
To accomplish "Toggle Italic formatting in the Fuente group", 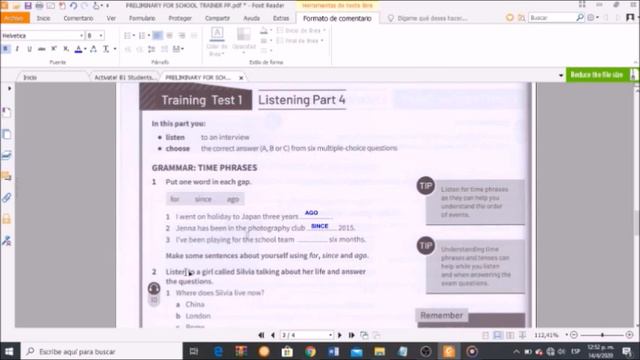I will (x=17, y=49).
